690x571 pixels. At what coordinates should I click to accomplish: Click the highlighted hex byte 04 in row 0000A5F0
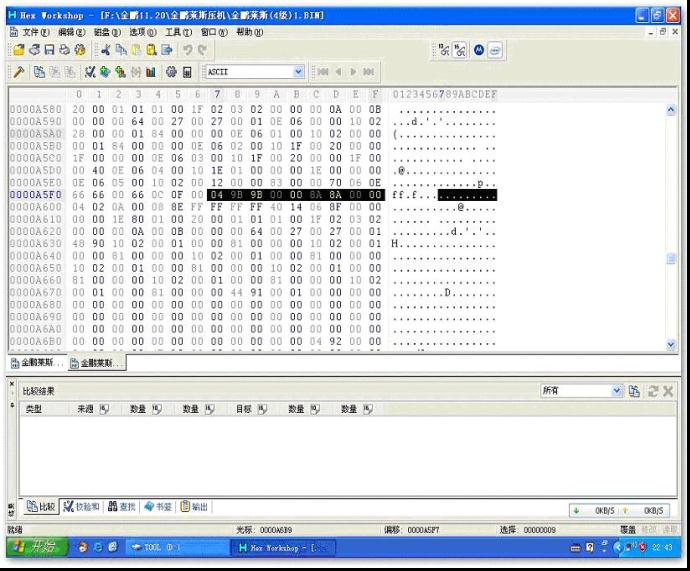point(217,195)
